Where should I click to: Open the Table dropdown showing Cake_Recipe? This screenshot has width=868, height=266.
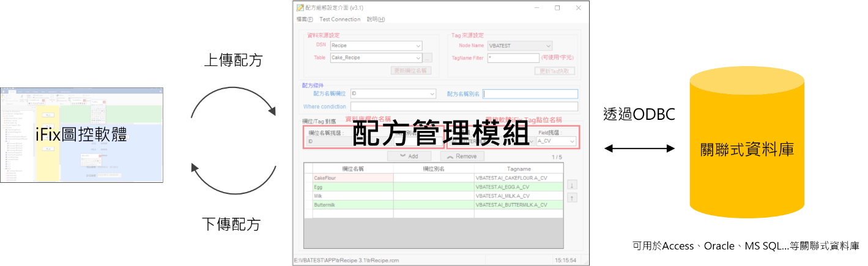click(x=418, y=58)
